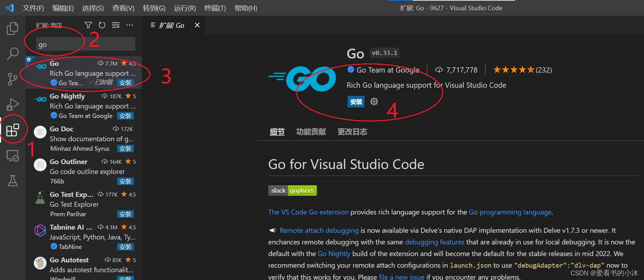The height and width of the screenshot is (280, 644).
Task: Install the Go Test Explorer extension
Action: pyautogui.click(x=125, y=214)
